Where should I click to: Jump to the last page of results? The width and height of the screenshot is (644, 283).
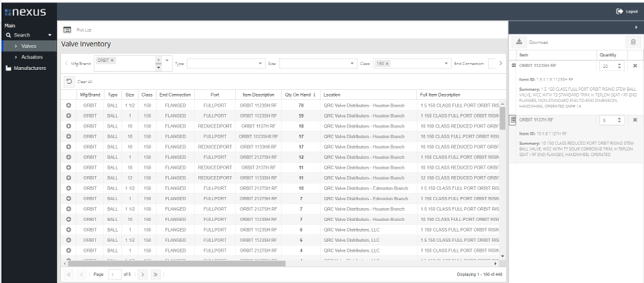(x=155, y=274)
